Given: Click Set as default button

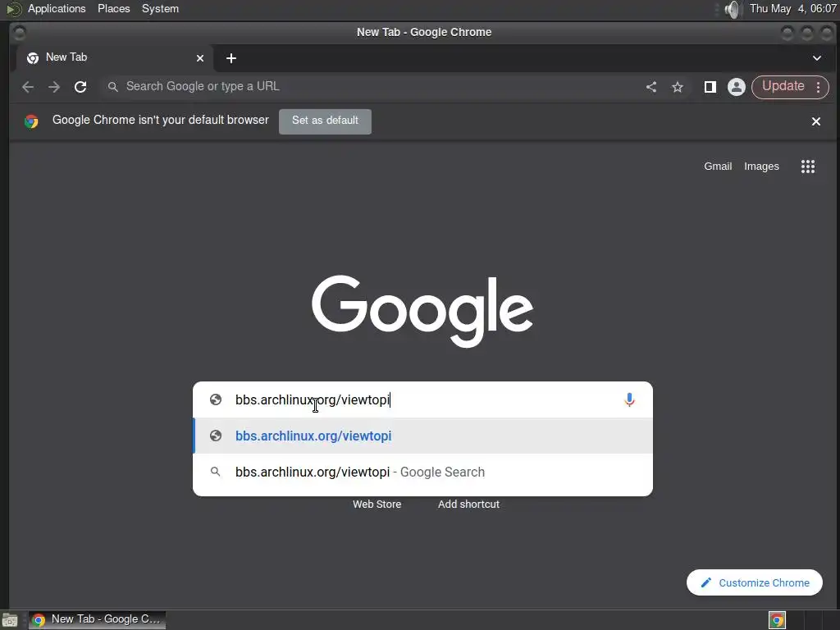Looking at the screenshot, I should (x=325, y=121).
